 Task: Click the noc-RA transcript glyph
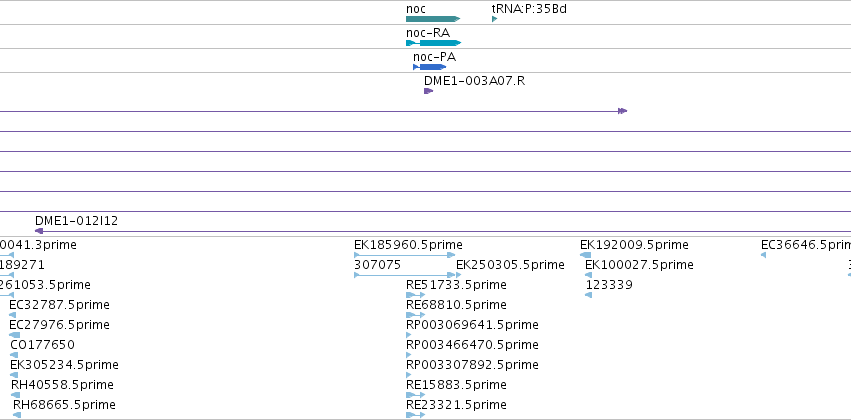tap(433, 43)
